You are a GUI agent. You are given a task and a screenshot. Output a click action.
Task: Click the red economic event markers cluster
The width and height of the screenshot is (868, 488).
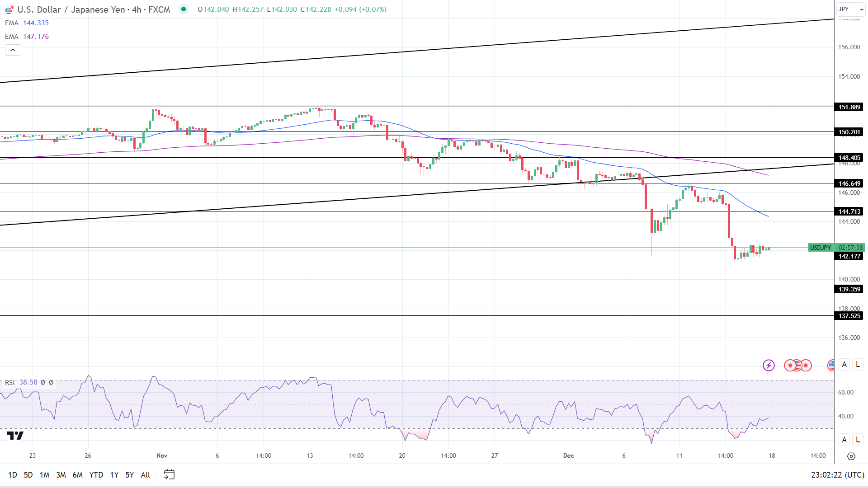pyautogui.click(x=798, y=365)
